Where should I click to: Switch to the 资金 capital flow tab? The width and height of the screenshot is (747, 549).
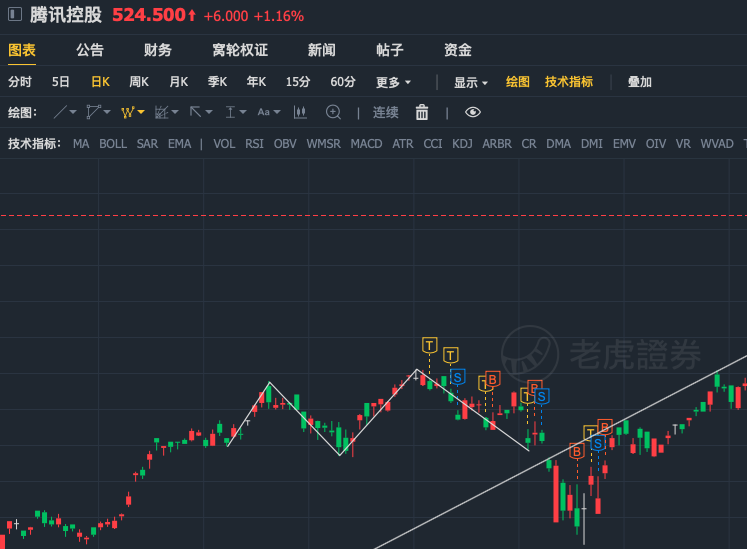458,50
